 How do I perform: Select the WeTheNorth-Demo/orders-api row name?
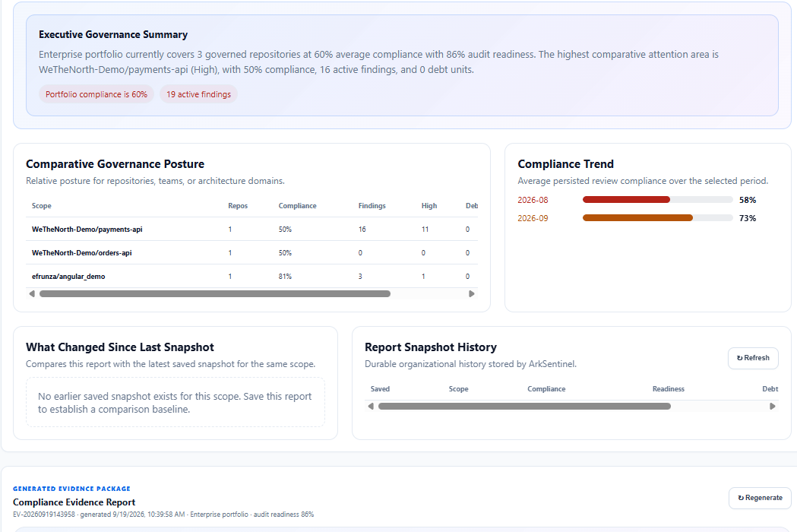82,253
